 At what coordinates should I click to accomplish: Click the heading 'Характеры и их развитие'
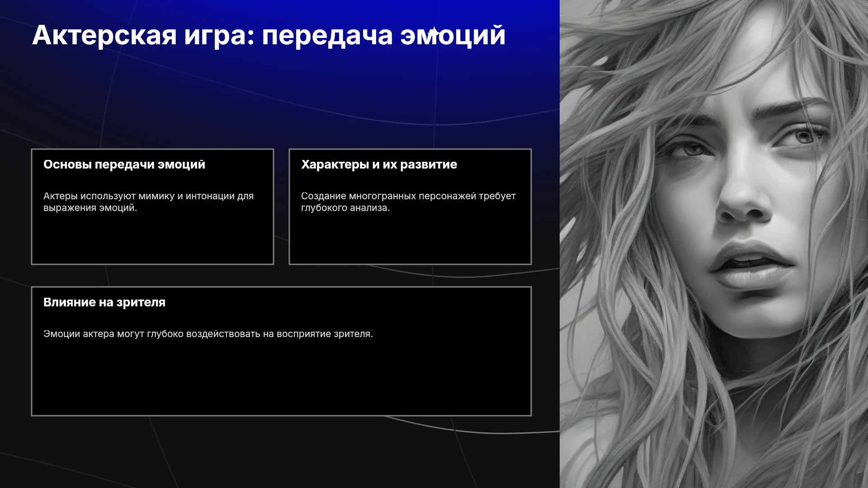(379, 164)
